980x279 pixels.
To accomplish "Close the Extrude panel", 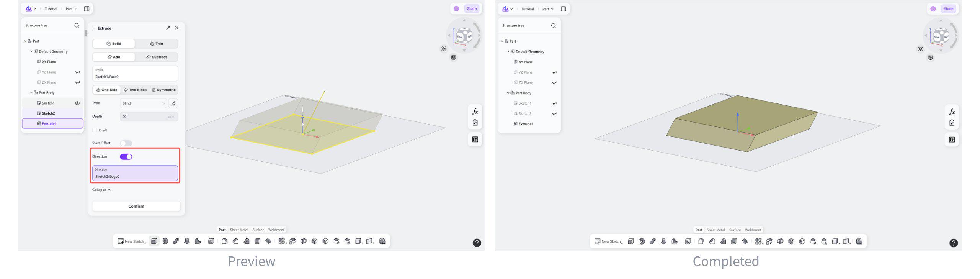I will 177,28.
